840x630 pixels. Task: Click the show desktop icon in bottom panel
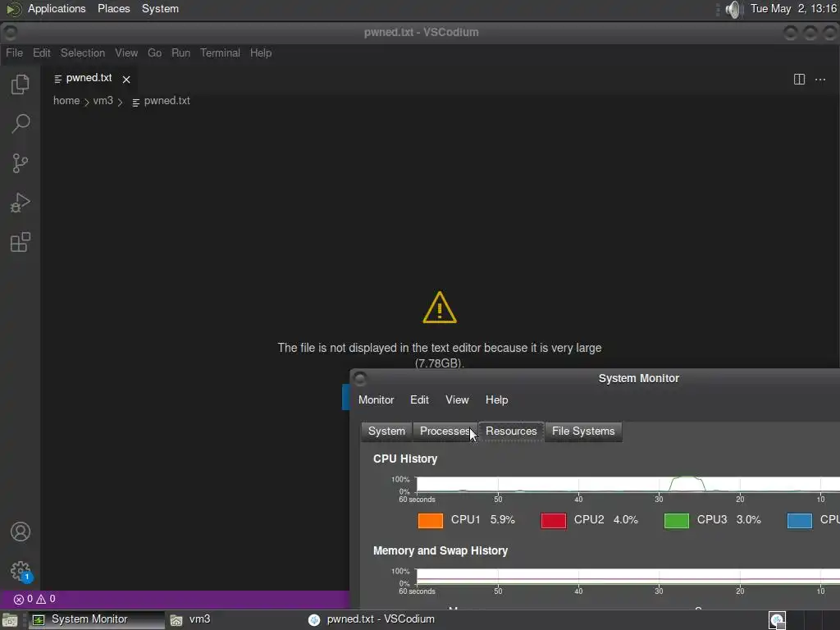coord(10,620)
